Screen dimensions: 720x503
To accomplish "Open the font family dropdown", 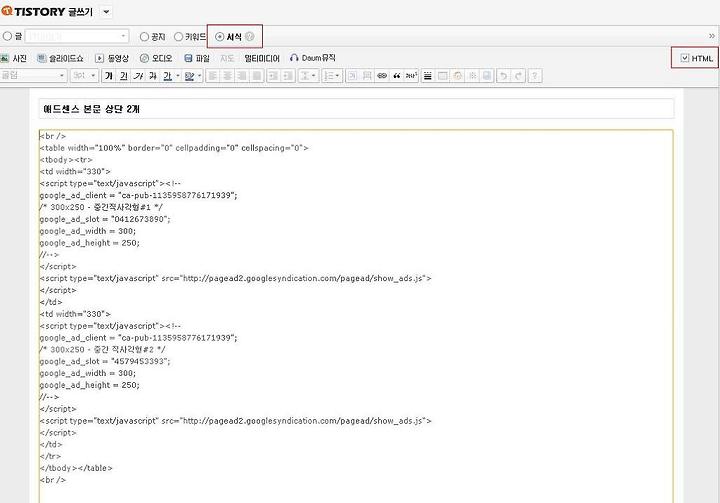I will pos(34,76).
